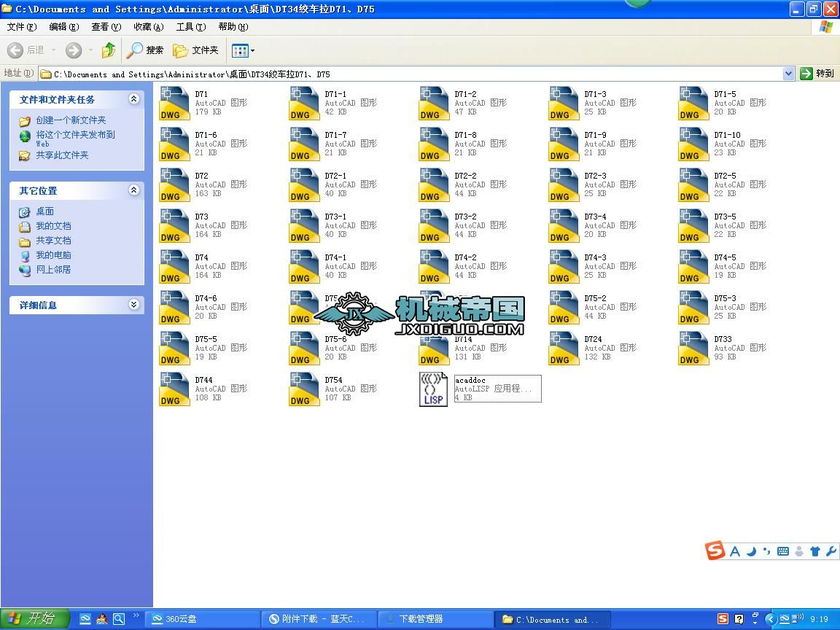Collapse the Other Places (其它位置) panel

point(133,190)
